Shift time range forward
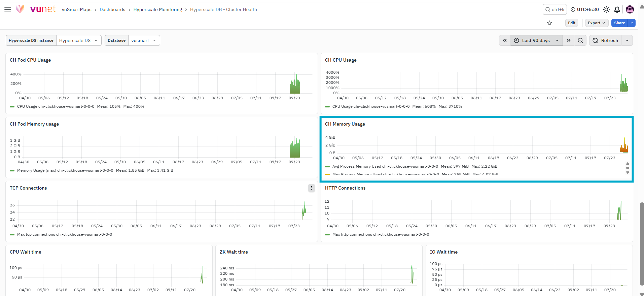 (x=569, y=40)
